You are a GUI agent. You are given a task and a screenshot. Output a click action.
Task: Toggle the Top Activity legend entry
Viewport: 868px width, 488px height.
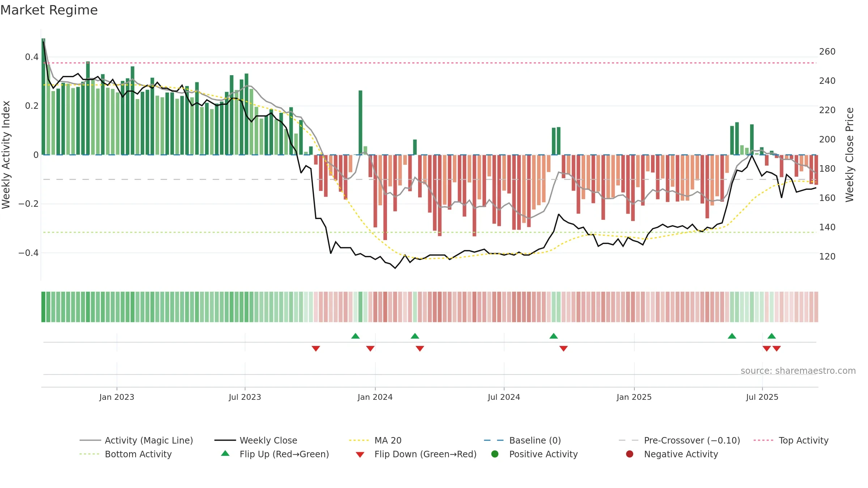[791, 440]
